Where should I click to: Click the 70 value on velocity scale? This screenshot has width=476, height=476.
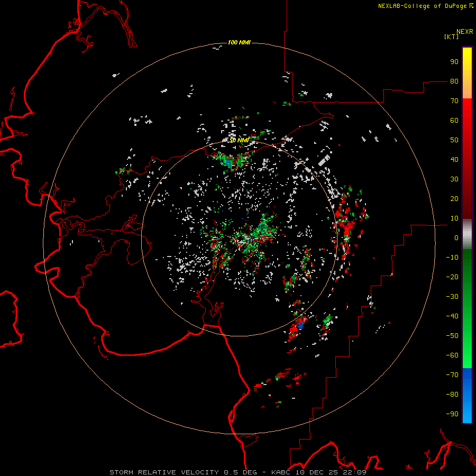454,101
